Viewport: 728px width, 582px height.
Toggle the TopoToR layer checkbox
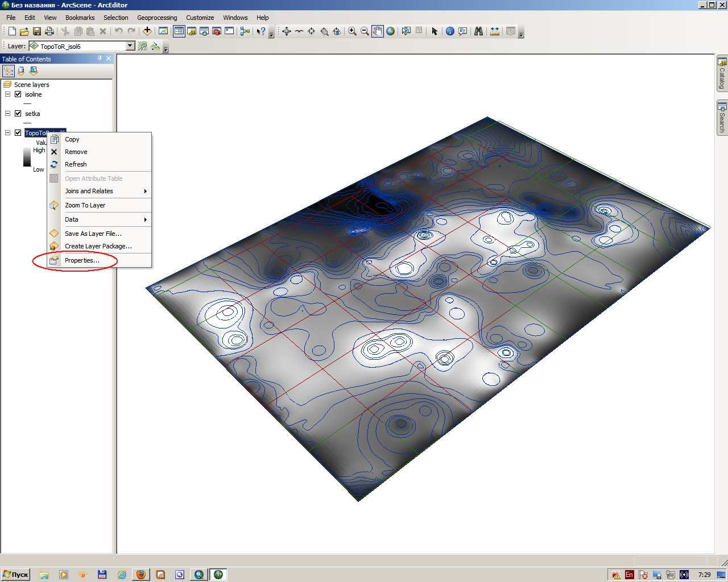[18, 133]
